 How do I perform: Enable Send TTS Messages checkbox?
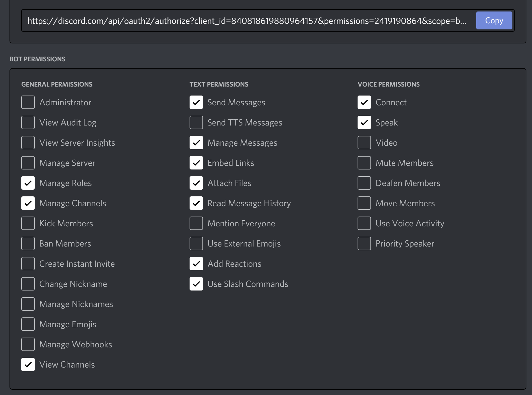coord(196,122)
